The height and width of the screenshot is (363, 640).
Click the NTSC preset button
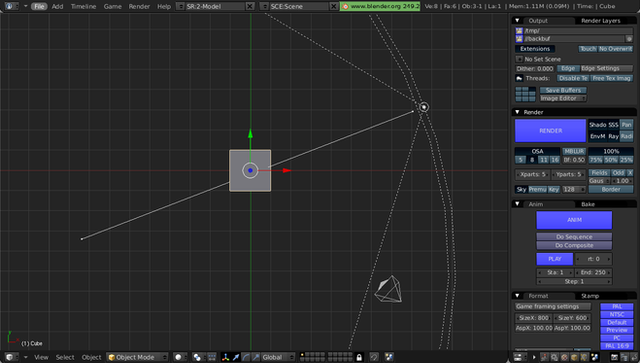[617, 314]
